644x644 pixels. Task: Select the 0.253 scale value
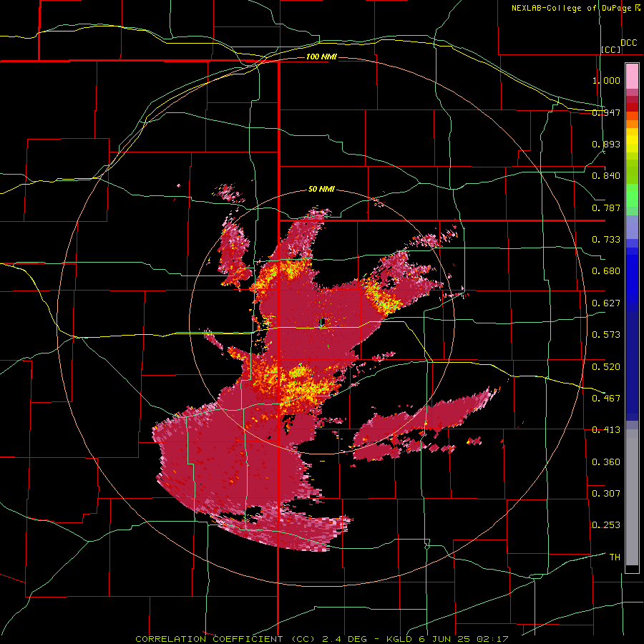pos(606,525)
